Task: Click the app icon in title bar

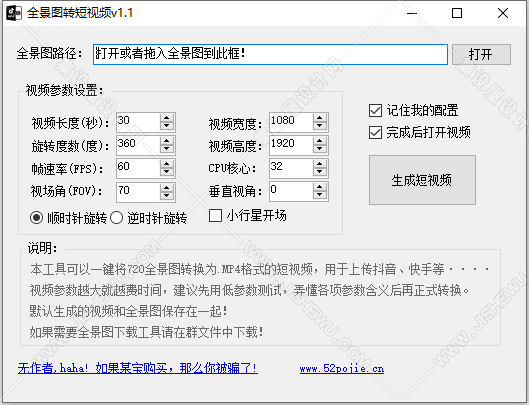Action: click(14, 13)
